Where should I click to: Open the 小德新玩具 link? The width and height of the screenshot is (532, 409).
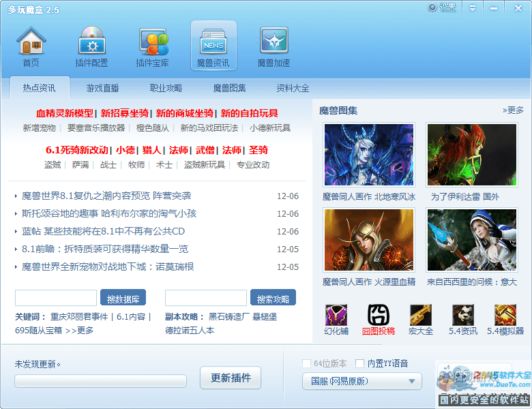[x=270, y=128]
